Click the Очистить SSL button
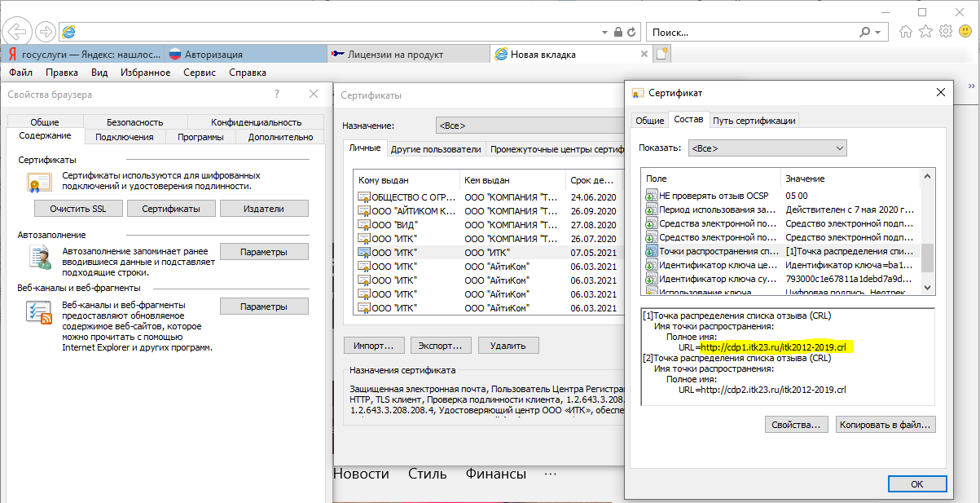 pyautogui.click(x=77, y=209)
